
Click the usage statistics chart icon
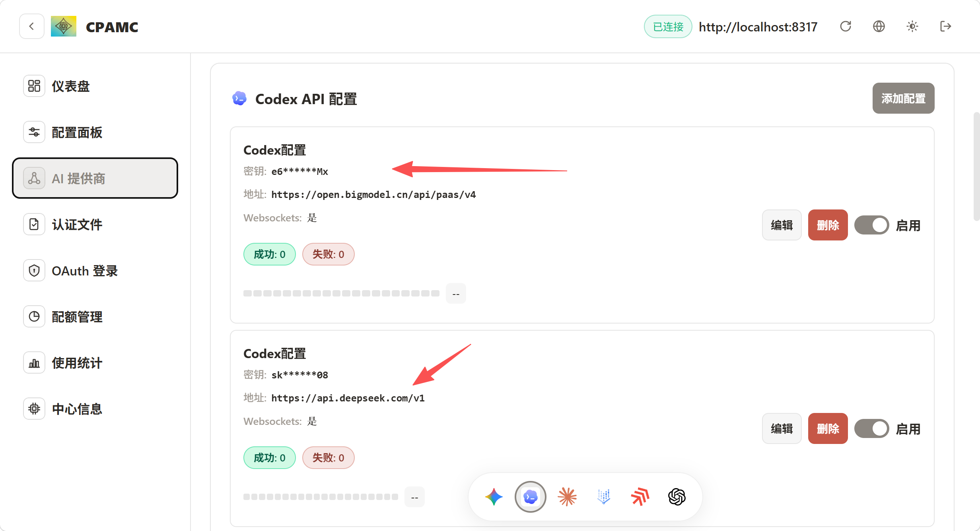(34, 363)
